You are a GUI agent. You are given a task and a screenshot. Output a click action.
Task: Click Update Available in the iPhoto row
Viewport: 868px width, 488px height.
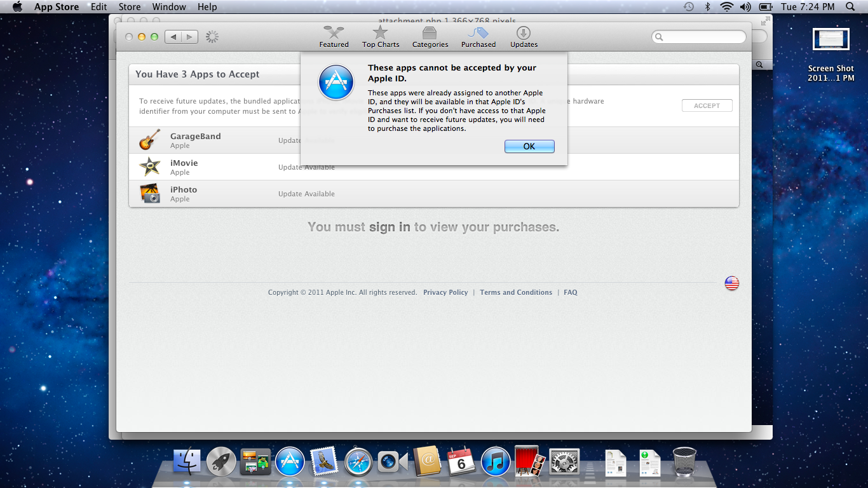point(306,194)
